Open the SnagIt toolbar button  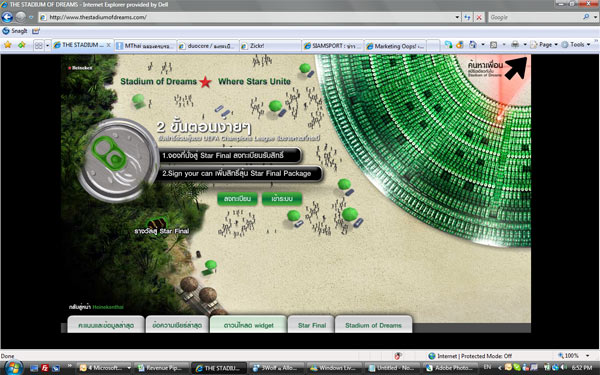[15, 31]
